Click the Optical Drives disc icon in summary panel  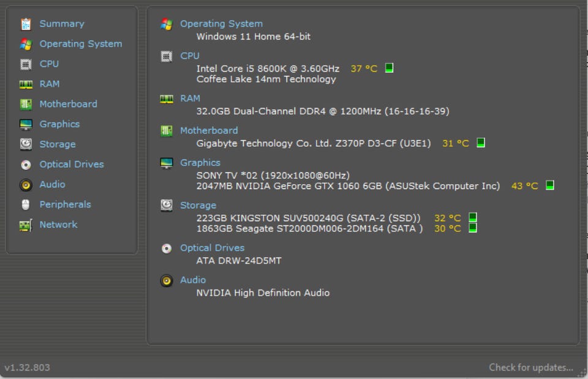(x=167, y=248)
